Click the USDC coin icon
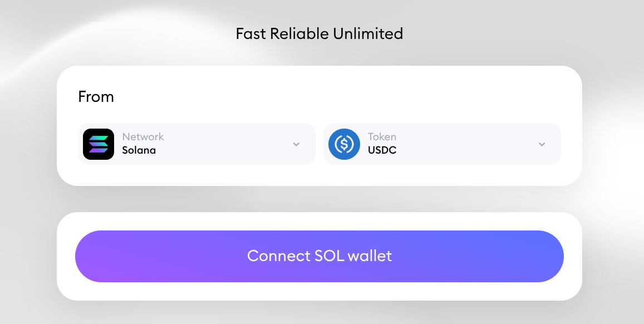Image resolution: width=644 pixels, height=324 pixels. click(344, 144)
